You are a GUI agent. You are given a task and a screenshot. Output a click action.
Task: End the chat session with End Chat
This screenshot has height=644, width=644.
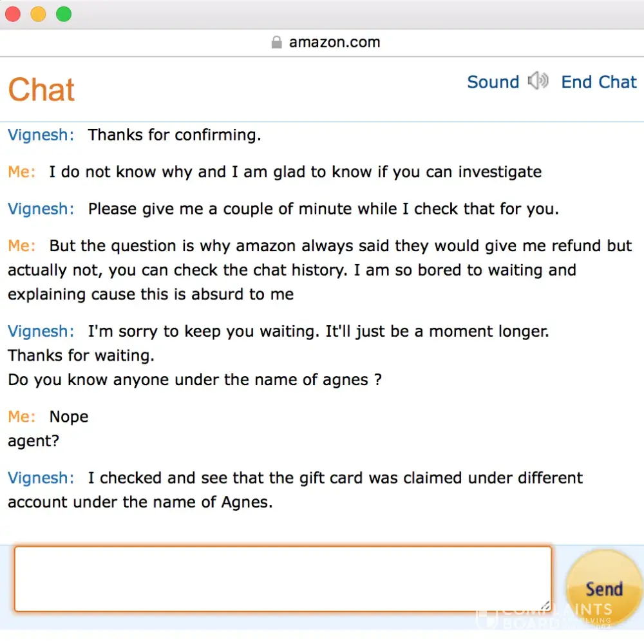coord(598,82)
